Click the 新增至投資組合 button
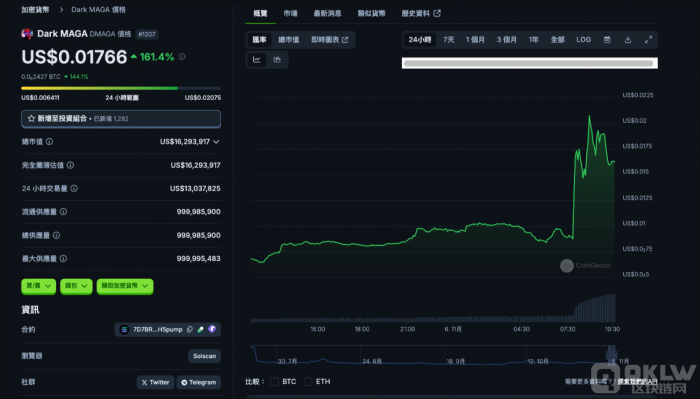 pos(121,119)
